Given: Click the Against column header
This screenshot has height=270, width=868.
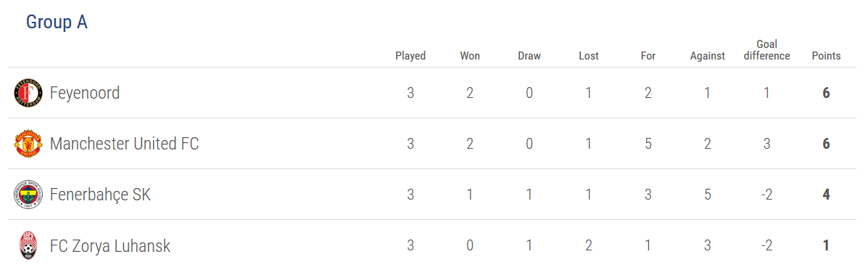Looking at the screenshot, I should point(708,56).
